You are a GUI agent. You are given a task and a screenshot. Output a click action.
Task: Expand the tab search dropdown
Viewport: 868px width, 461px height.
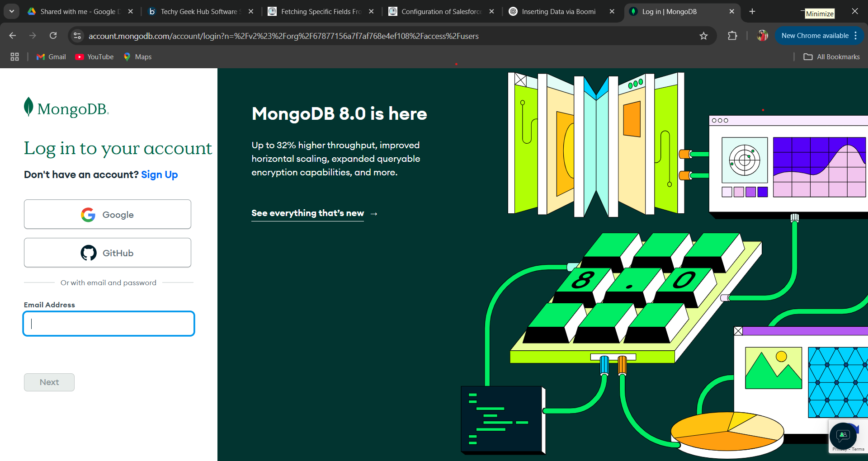tap(12, 11)
